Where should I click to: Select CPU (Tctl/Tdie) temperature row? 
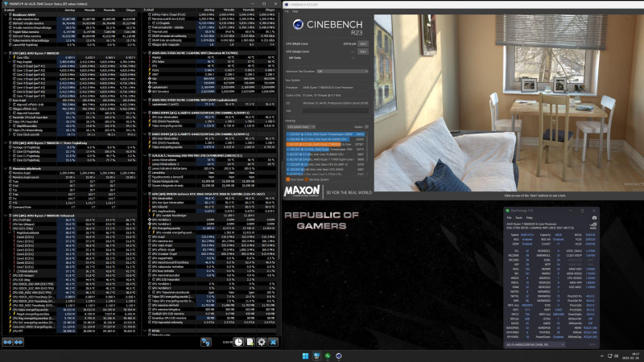click(x=72, y=220)
